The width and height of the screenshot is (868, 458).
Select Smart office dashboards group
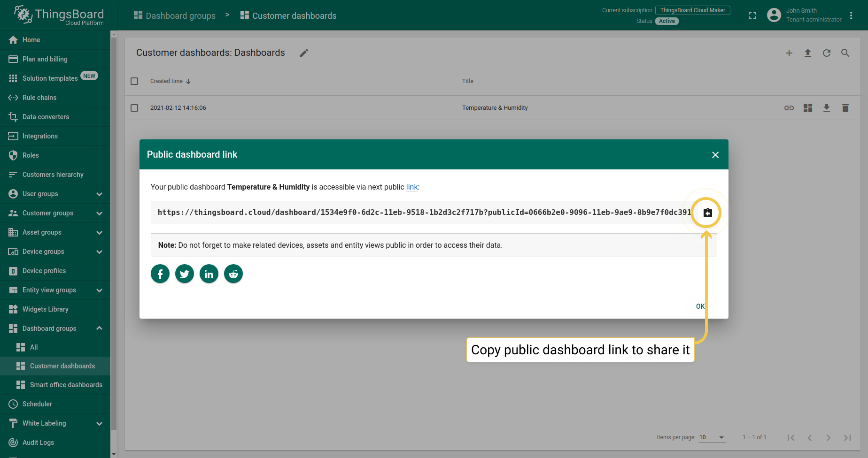(x=55, y=385)
